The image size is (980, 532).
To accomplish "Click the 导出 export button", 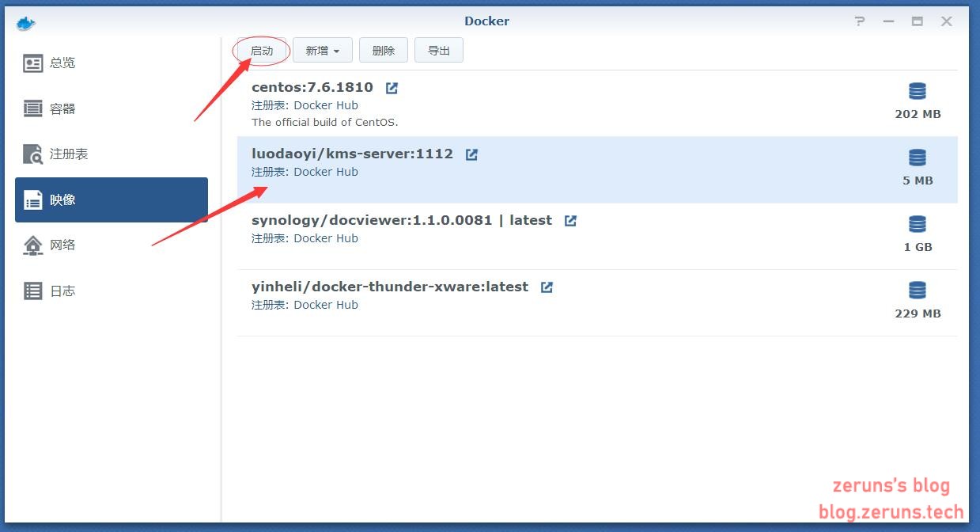I will (x=439, y=51).
